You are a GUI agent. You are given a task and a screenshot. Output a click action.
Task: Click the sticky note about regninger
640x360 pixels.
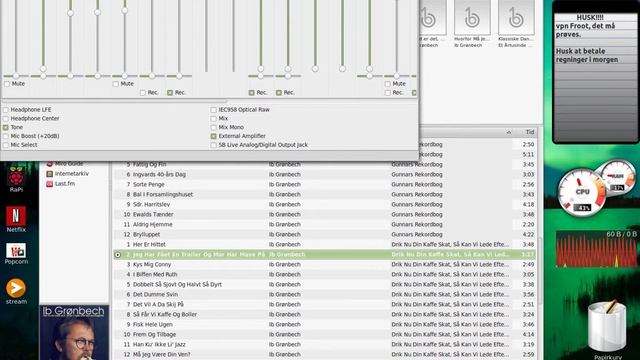595,56
